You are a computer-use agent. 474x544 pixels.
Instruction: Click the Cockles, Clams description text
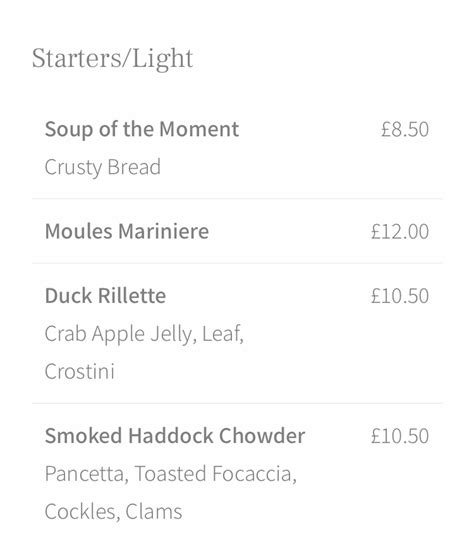tap(113, 512)
